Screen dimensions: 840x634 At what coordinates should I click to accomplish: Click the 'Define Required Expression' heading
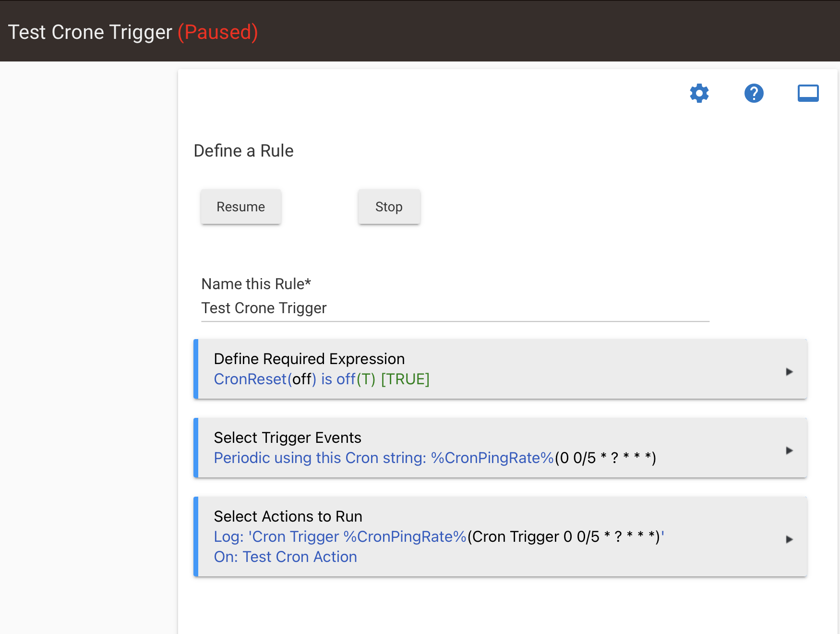tap(309, 359)
